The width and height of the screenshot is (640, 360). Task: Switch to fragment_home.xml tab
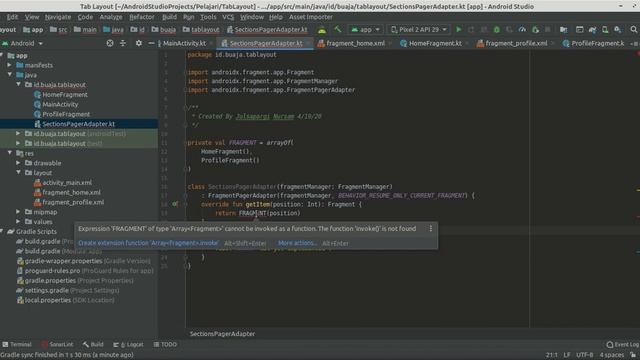coord(355,43)
